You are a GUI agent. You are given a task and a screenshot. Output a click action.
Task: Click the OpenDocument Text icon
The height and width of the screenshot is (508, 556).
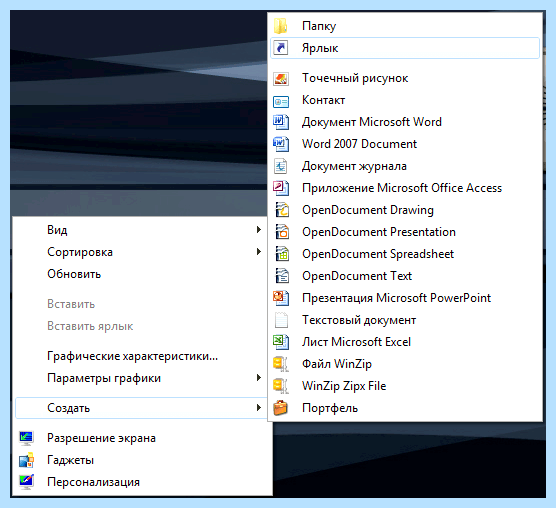[x=282, y=276]
